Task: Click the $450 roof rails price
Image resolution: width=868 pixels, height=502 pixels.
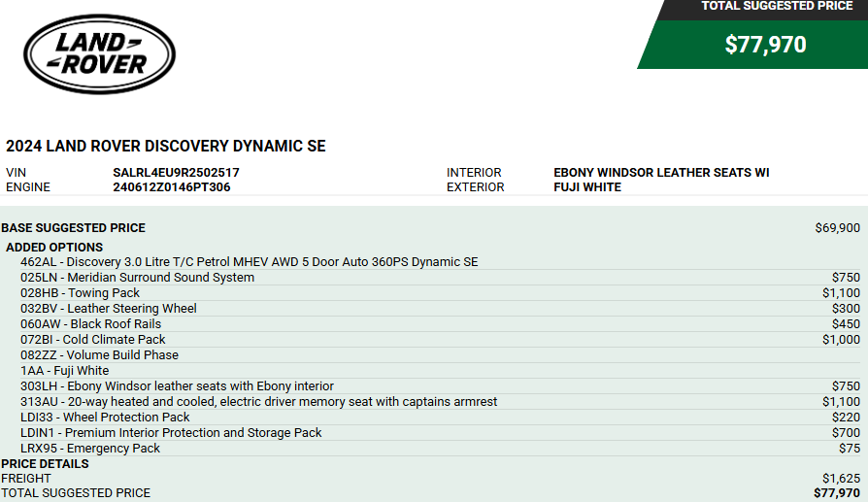Action: (846, 323)
